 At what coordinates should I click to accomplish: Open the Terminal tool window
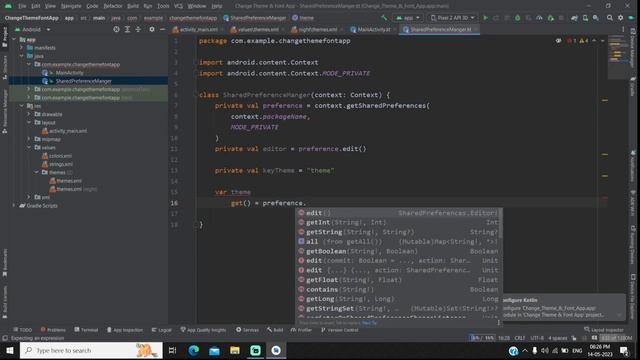coord(86,330)
